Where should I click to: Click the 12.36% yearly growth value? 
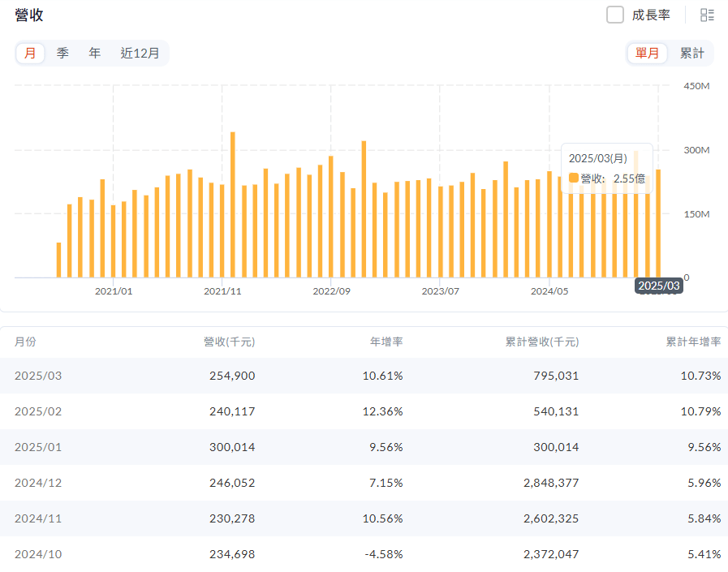[382, 411]
